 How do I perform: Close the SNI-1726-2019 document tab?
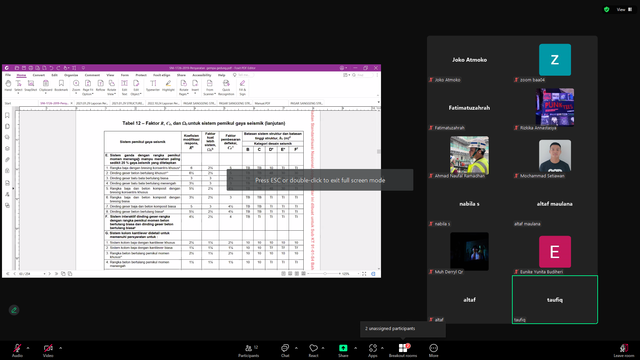(71, 103)
